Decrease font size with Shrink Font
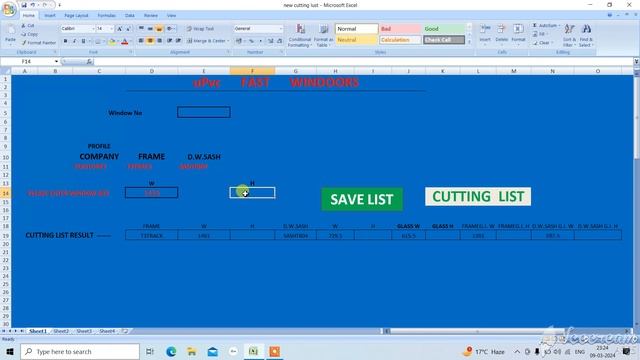This screenshot has width=640, height=360. point(128,29)
